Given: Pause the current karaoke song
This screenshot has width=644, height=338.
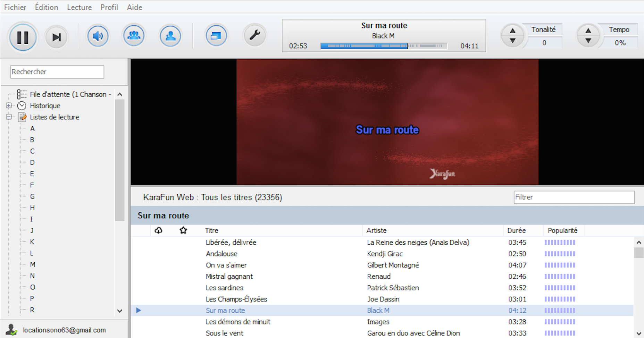Looking at the screenshot, I should pyautogui.click(x=23, y=37).
